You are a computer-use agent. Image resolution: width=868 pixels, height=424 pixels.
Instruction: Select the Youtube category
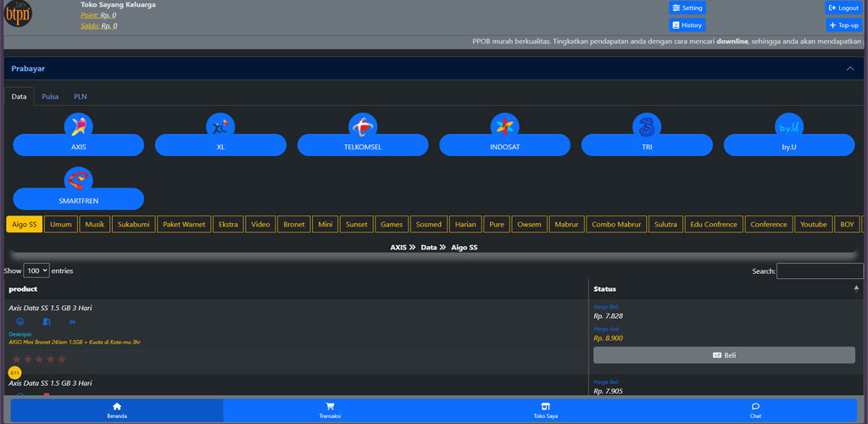point(814,224)
